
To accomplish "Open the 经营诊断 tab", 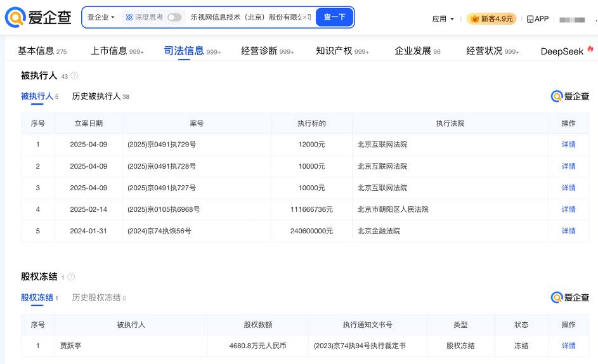I will [268, 51].
